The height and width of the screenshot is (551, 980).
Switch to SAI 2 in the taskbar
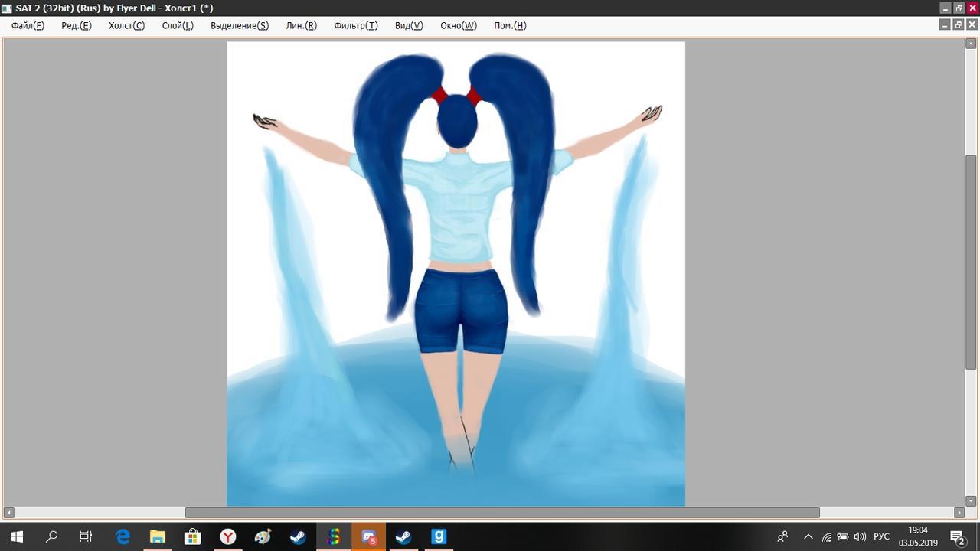[334, 536]
